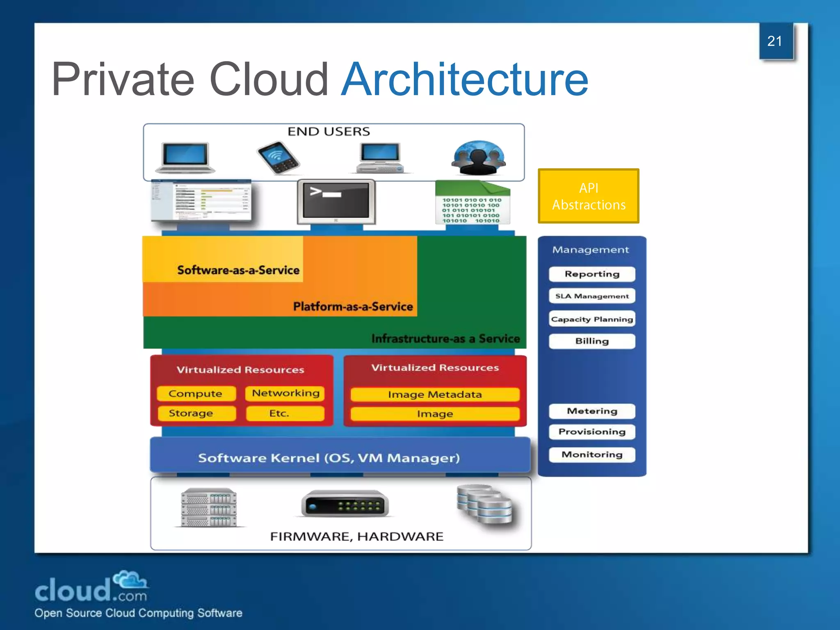Click the Storage resource label
840x630 pixels.
coord(196,413)
